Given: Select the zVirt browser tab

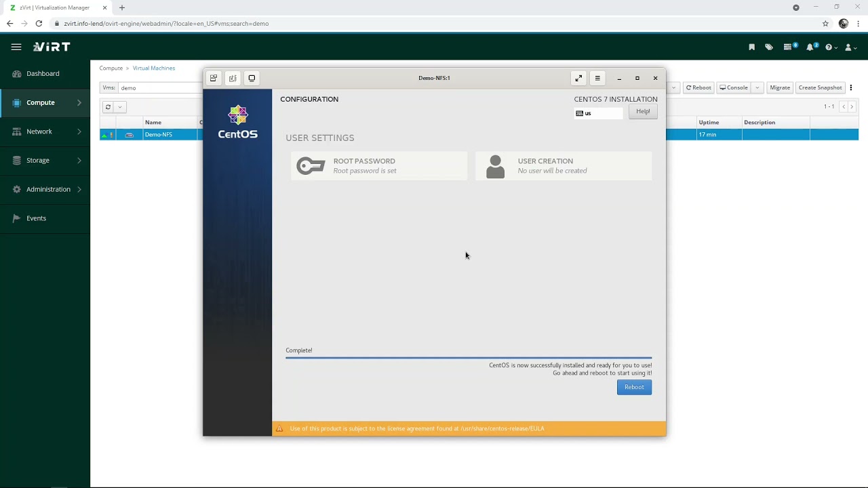Looking at the screenshot, I should pyautogui.click(x=57, y=7).
